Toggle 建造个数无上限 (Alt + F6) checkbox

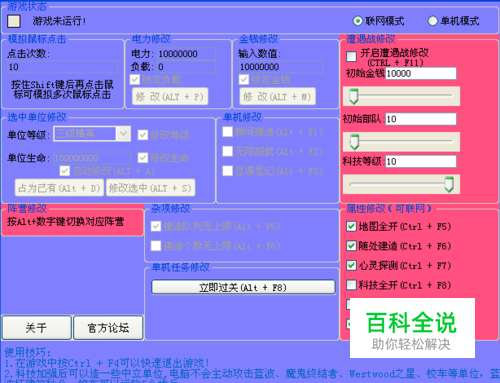tap(156, 246)
